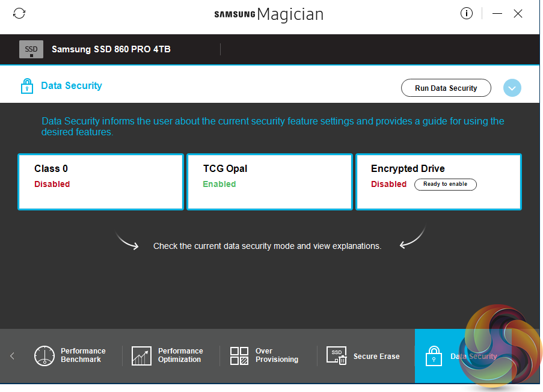Open the Over Provisioning tab

click(268, 356)
